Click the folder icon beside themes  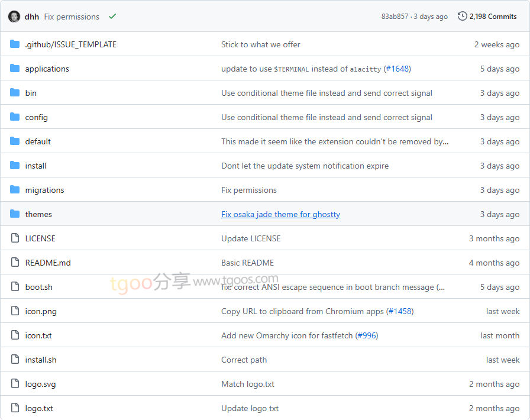pos(15,214)
